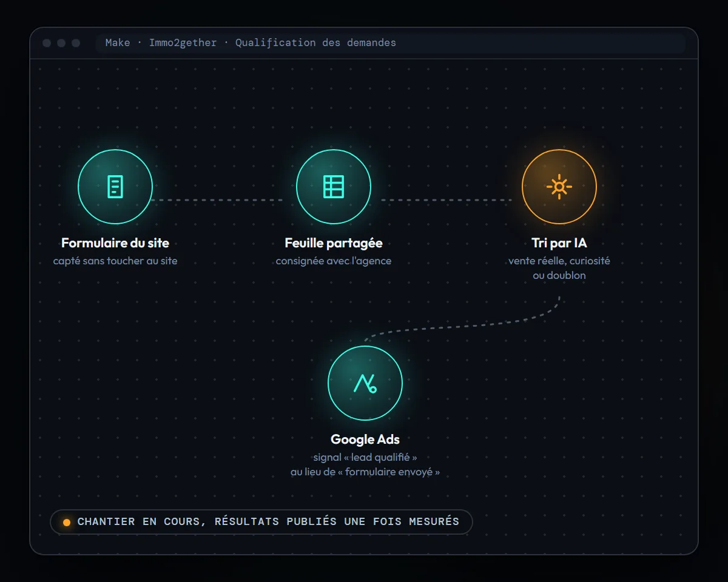Image resolution: width=728 pixels, height=582 pixels.
Task: Click the "consignée avec l'agence" caption
Action: 334,261
